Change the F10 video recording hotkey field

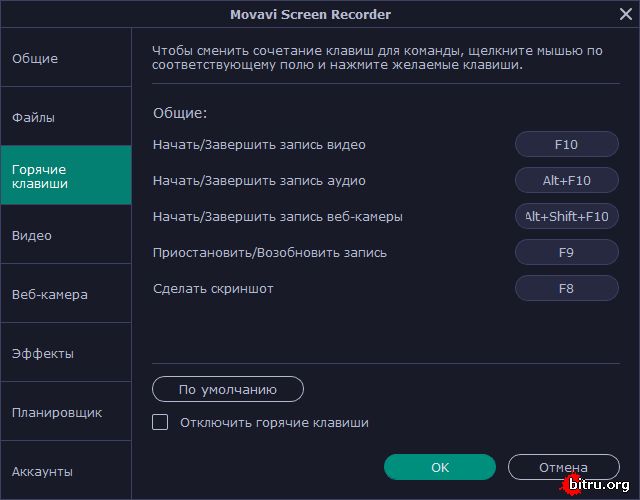(x=567, y=144)
